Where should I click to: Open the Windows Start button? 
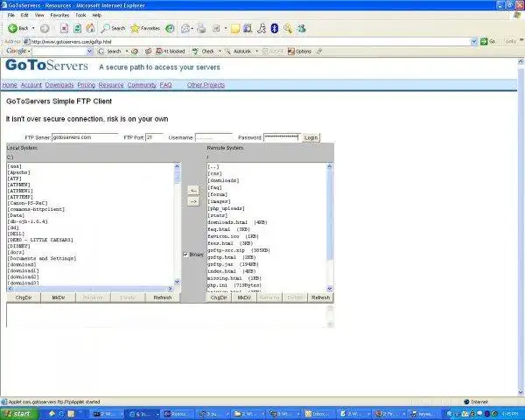pos(17,414)
